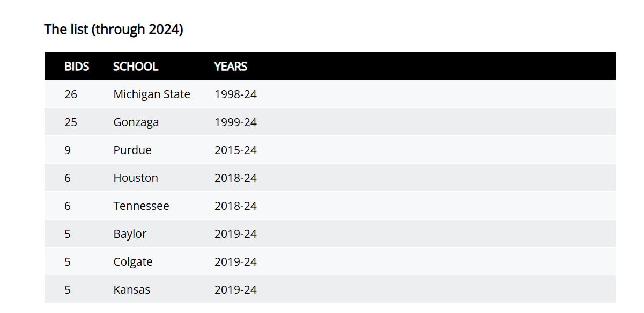Click the heading 'The list (through 2024)'
Image resolution: width=644 pixels, height=313 pixels.
pyautogui.click(x=114, y=30)
